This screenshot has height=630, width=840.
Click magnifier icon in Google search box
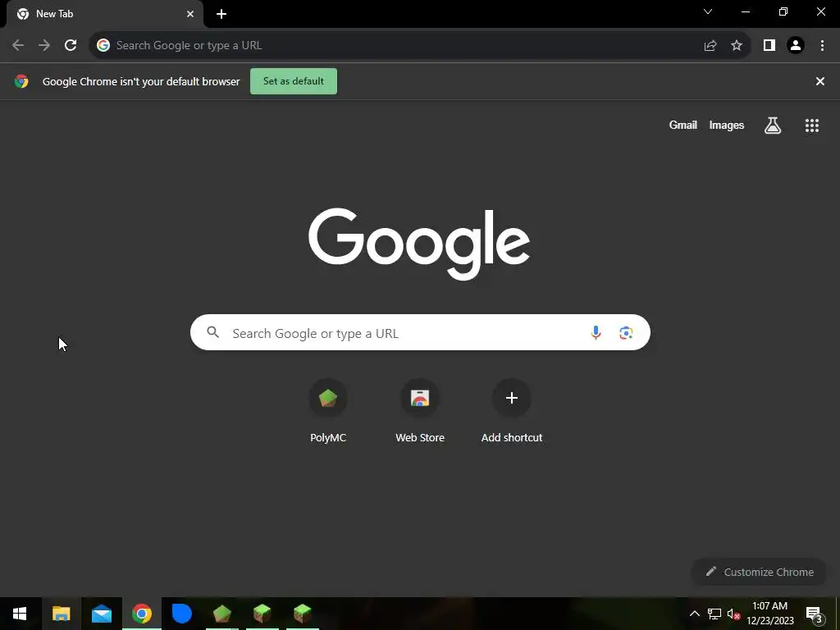(212, 332)
